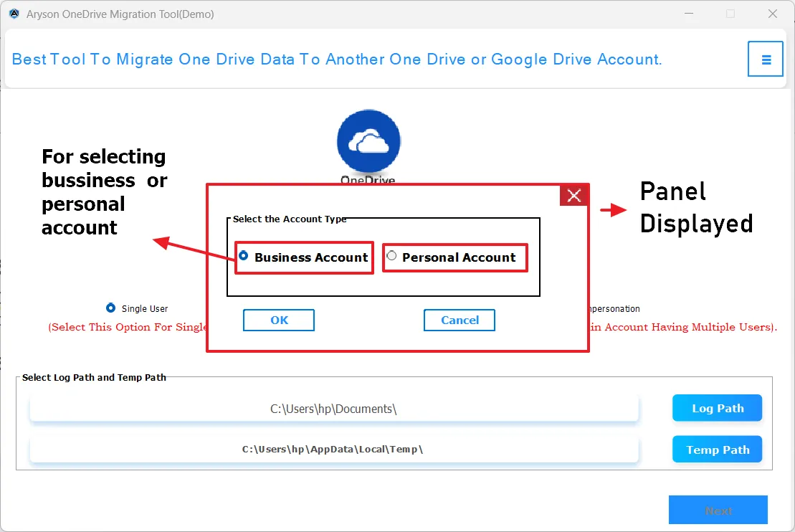This screenshot has width=795, height=532.
Task: Select the Single User option
Action: 111,308
